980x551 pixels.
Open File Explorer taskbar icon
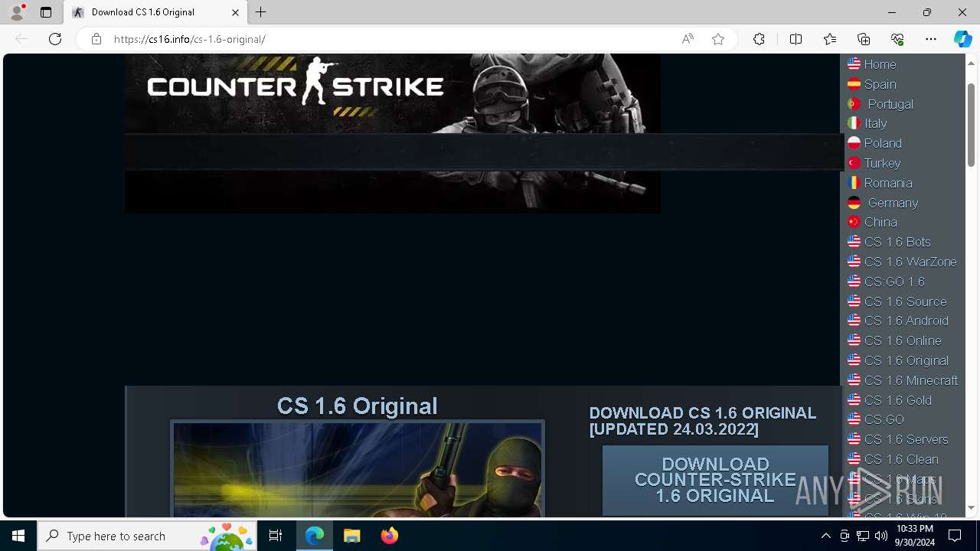(x=351, y=536)
